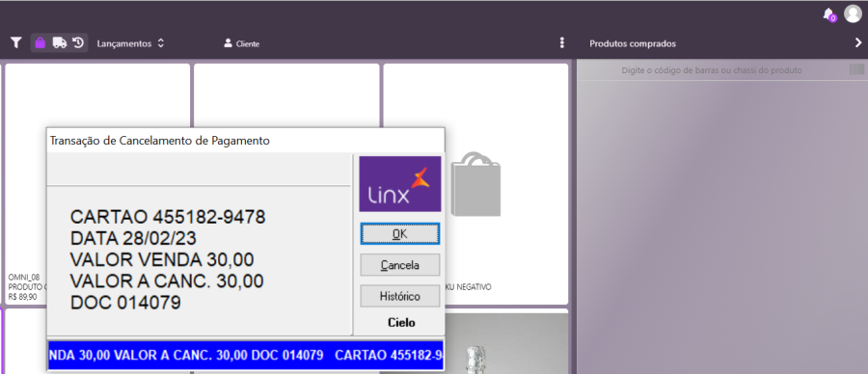Click the blue scrolling transaction banner

tap(245, 355)
